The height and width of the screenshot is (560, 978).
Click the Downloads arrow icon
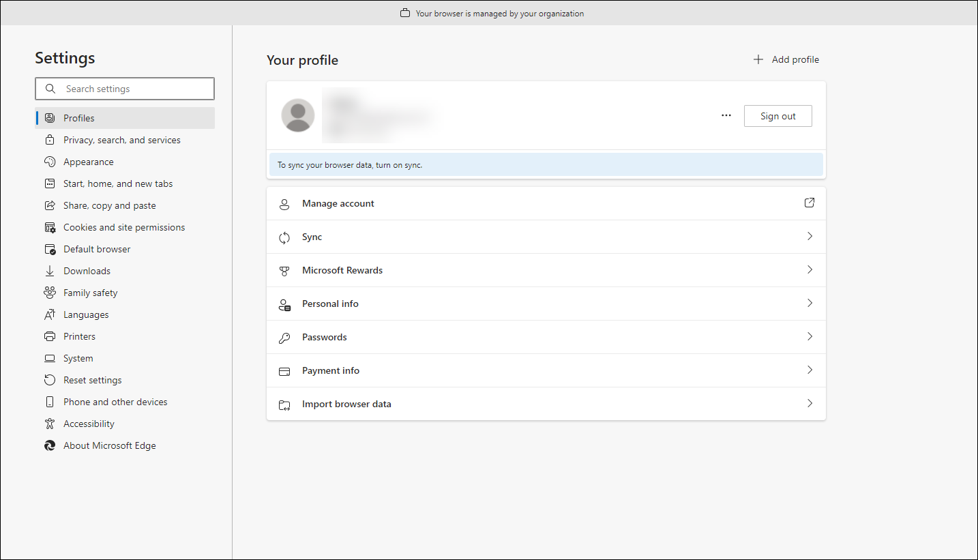click(x=50, y=271)
